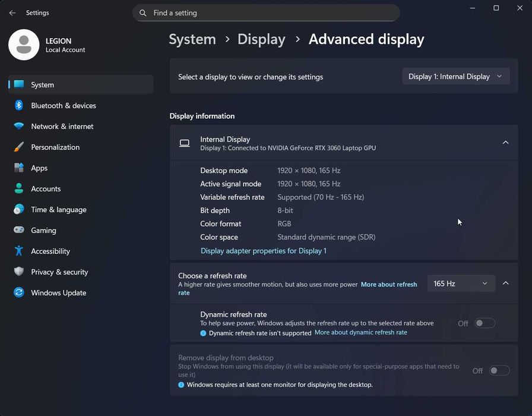Go back using the arrow icon
This screenshot has width=532, height=416.
point(12,13)
